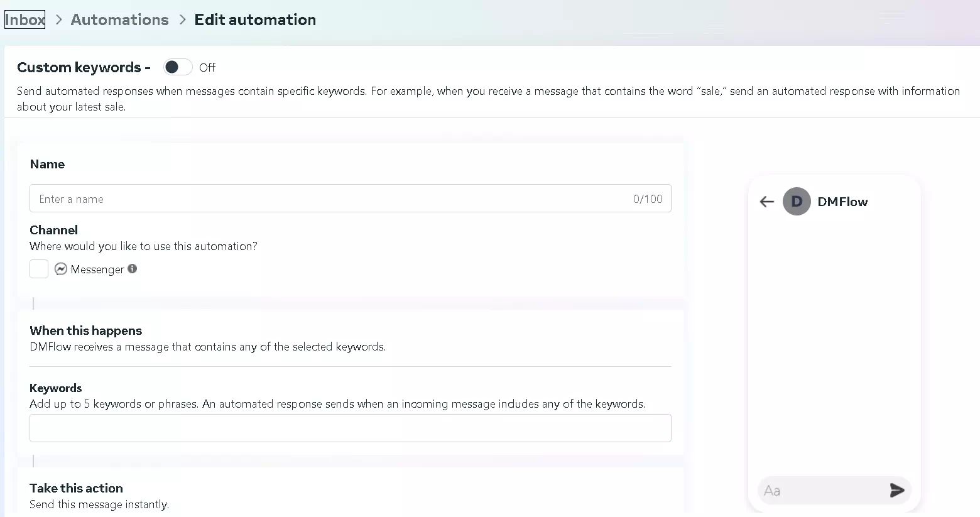Focus the Keywords entry field
Image resolution: width=980 pixels, height=517 pixels.
pos(350,428)
